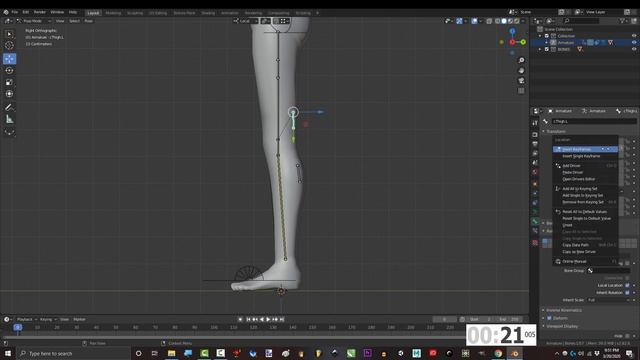Screen dimensions: 640x360
Task: Open the Tool properties tab
Action: (x=535, y=123)
